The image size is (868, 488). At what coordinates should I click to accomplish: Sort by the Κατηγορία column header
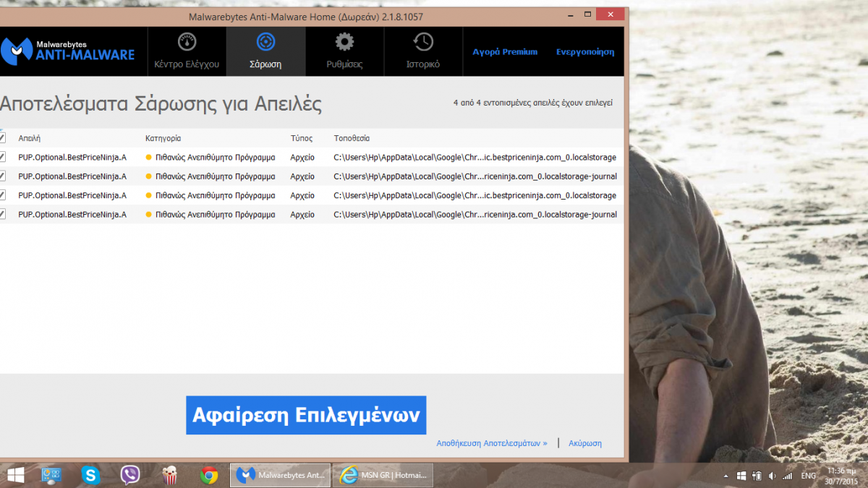point(163,138)
